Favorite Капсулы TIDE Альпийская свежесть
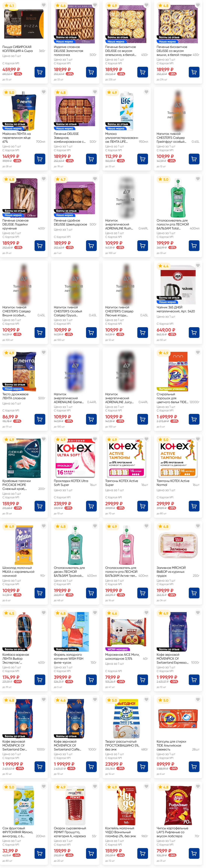This screenshot has width=210, height=868. [198, 700]
